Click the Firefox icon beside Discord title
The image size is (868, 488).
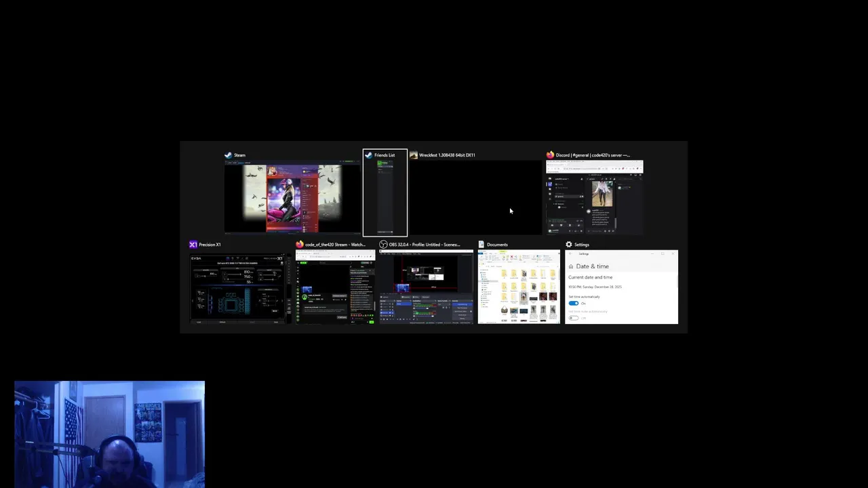[550, 155]
